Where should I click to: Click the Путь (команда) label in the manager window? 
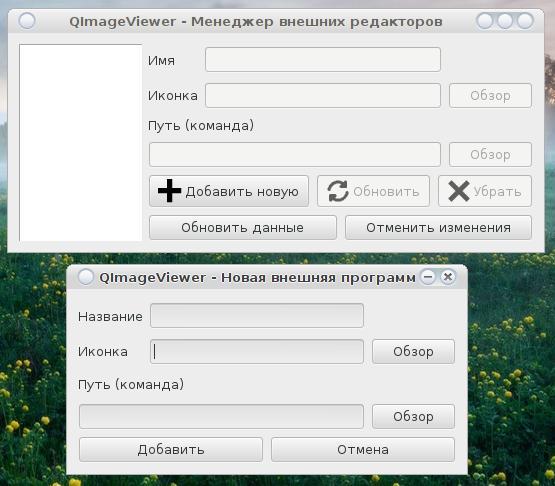tap(201, 126)
